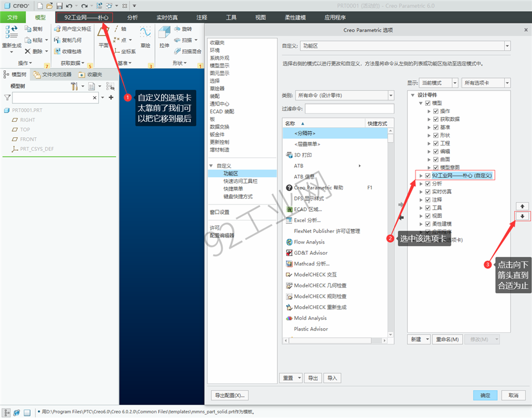Uncheck the 模型 tab checkbox
Image resolution: width=532 pixels, height=418 pixels.
coord(428,103)
